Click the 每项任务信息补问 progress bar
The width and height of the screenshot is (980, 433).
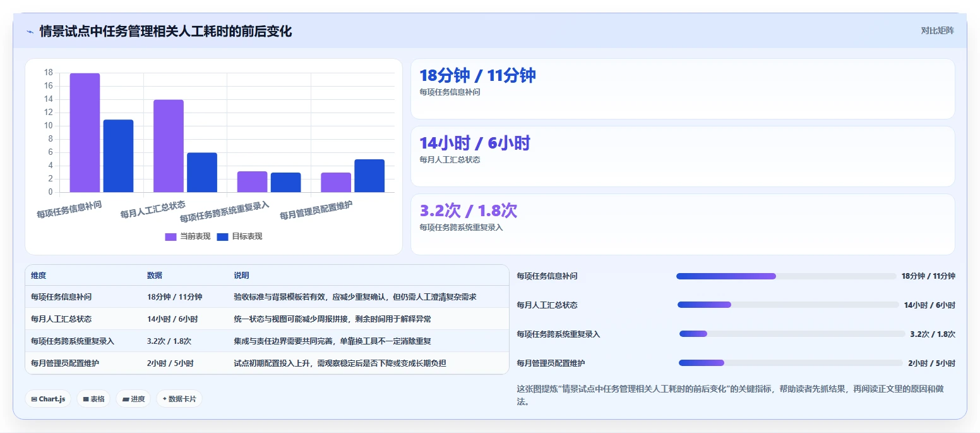point(786,276)
